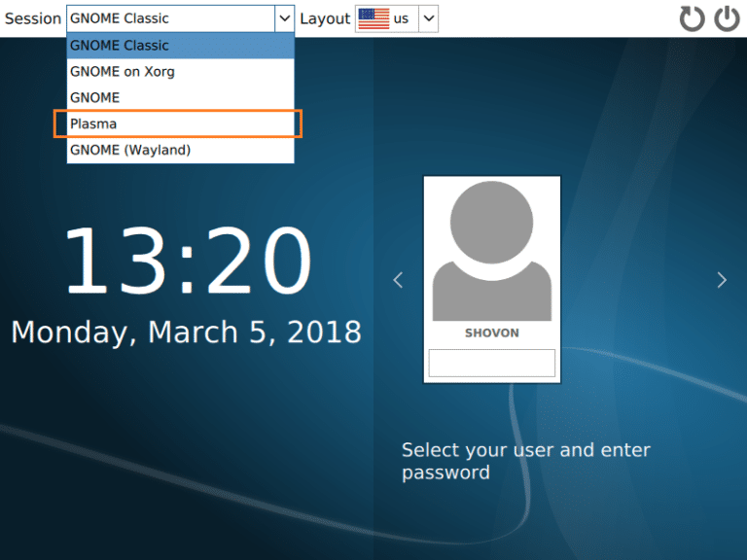The height and width of the screenshot is (560, 747).
Task: Show previous user with left arrow
Action: coord(398,280)
